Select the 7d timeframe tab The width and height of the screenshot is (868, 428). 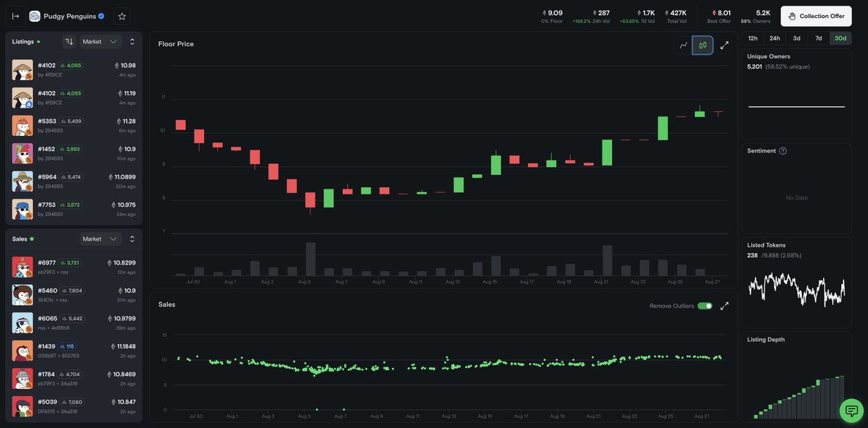pos(818,38)
